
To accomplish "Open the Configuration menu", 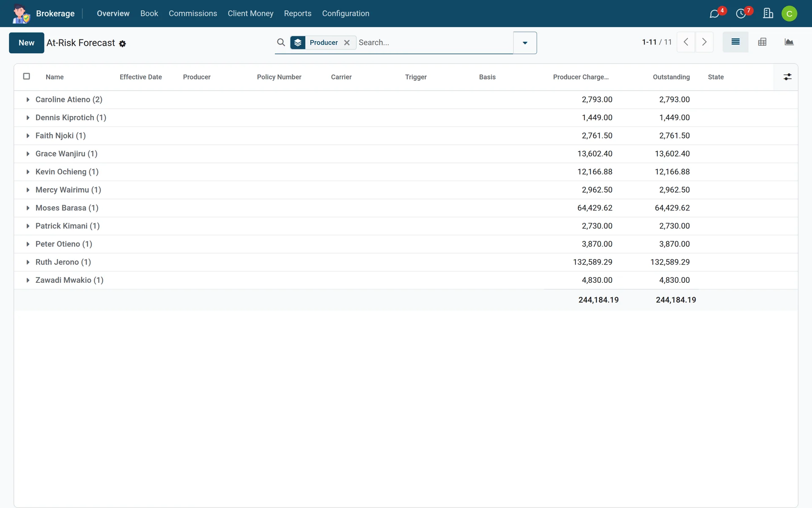I will 346,14.
